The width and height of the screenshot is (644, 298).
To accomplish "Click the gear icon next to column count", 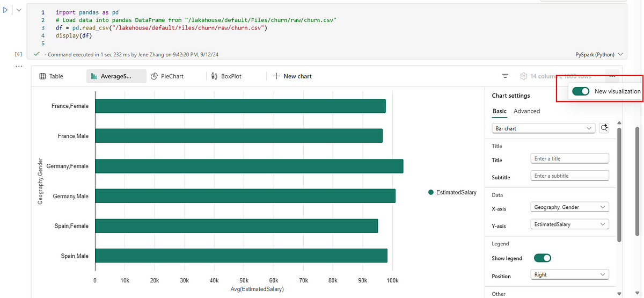I will pyautogui.click(x=523, y=76).
